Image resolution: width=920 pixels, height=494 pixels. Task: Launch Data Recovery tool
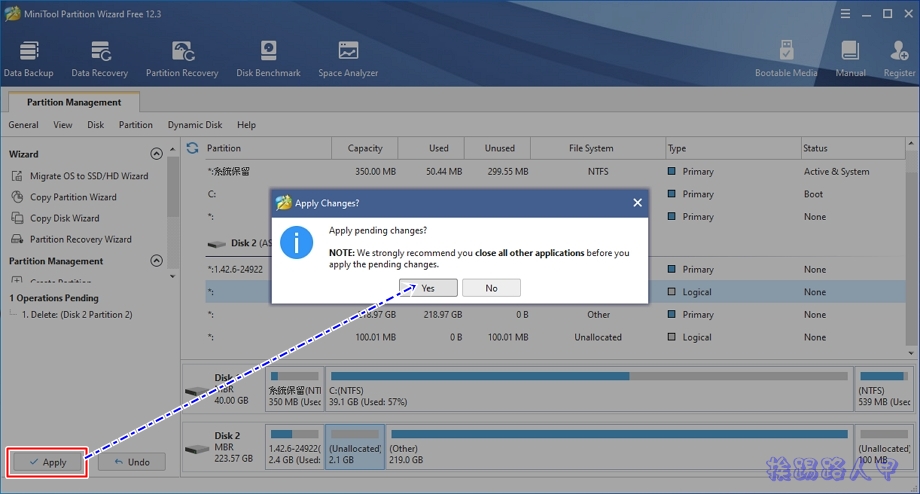tap(100, 59)
